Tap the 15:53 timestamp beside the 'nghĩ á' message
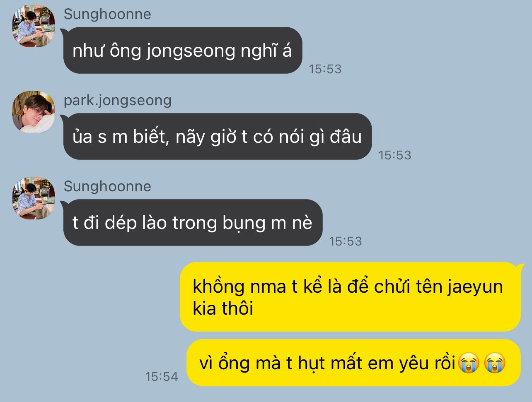Screen dimensions: 532x402 click(325, 69)
